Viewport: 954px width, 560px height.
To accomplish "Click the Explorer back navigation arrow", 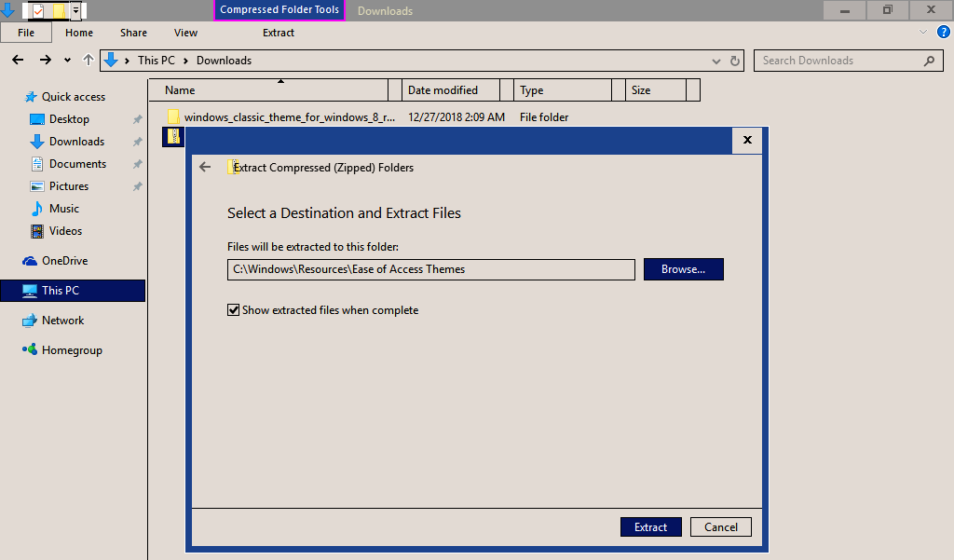I will coord(17,61).
